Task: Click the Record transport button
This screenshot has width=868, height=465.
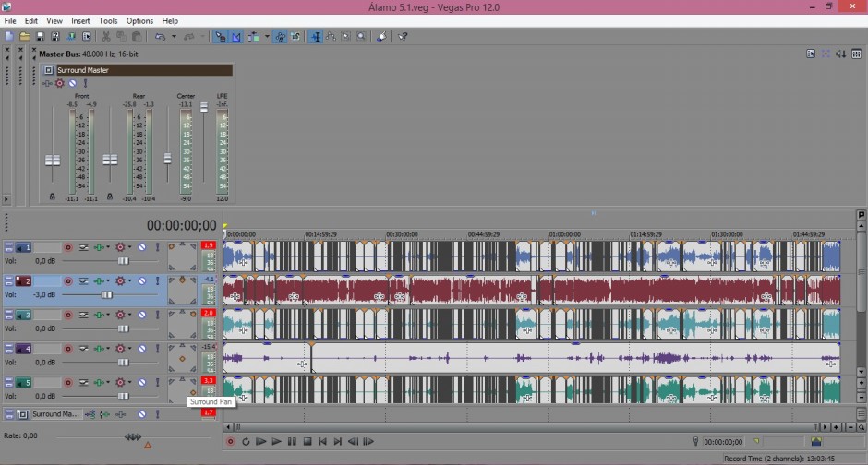Action: pyautogui.click(x=230, y=441)
